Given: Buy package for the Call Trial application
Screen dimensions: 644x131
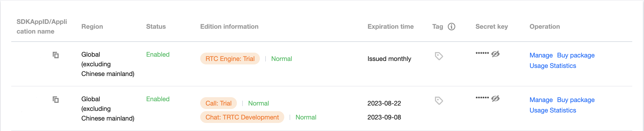Looking at the screenshot, I should click(576, 100).
